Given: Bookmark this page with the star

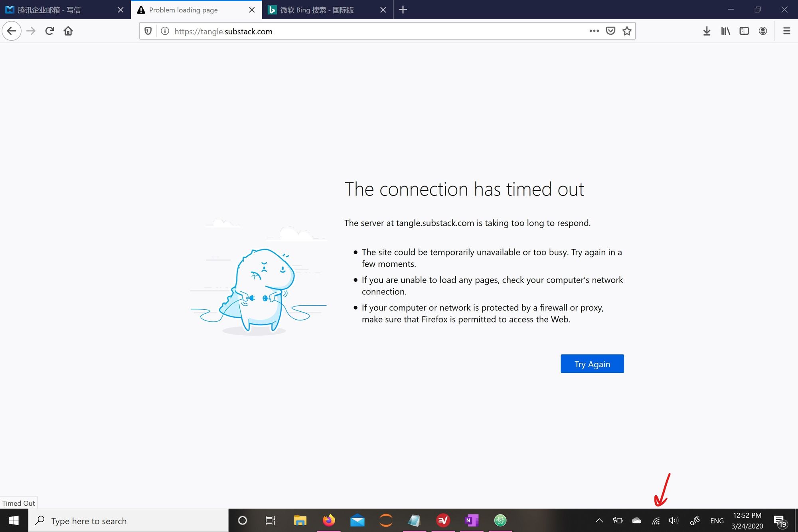Looking at the screenshot, I should (627, 31).
